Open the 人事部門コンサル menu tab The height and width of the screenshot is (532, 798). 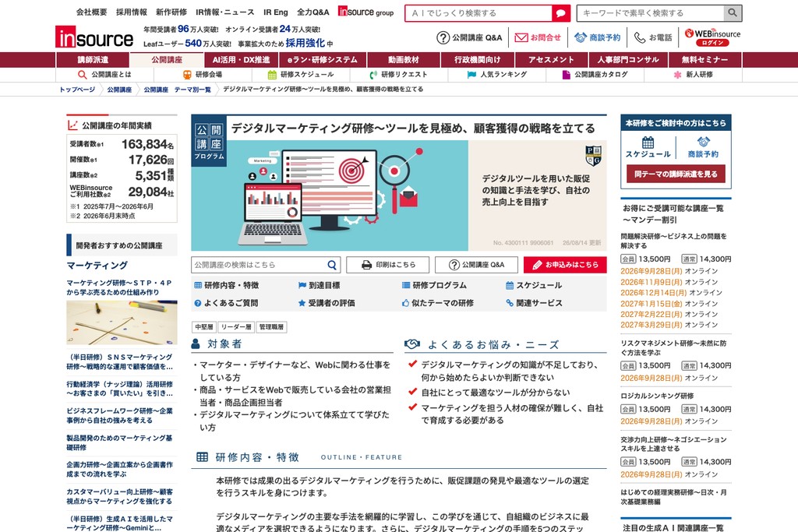pyautogui.click(x=628, y=59)
